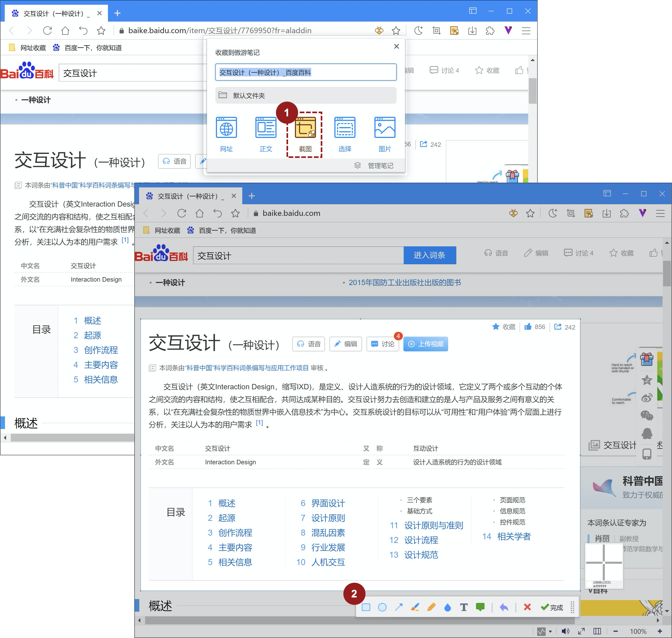
Task: Open a new tab in the back window
Action: coord(117,13)
